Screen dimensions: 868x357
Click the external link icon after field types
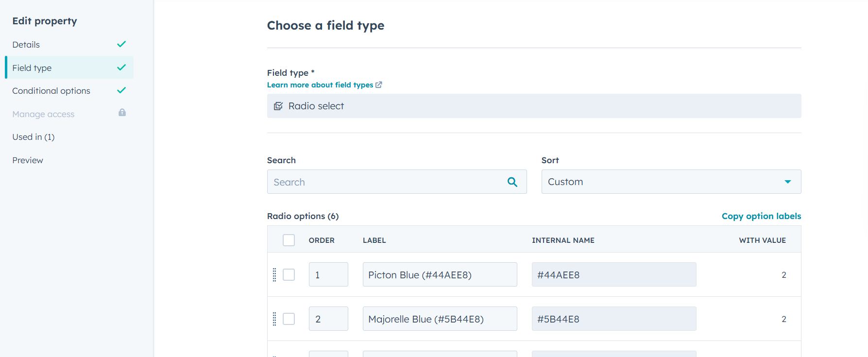(379, 85)
